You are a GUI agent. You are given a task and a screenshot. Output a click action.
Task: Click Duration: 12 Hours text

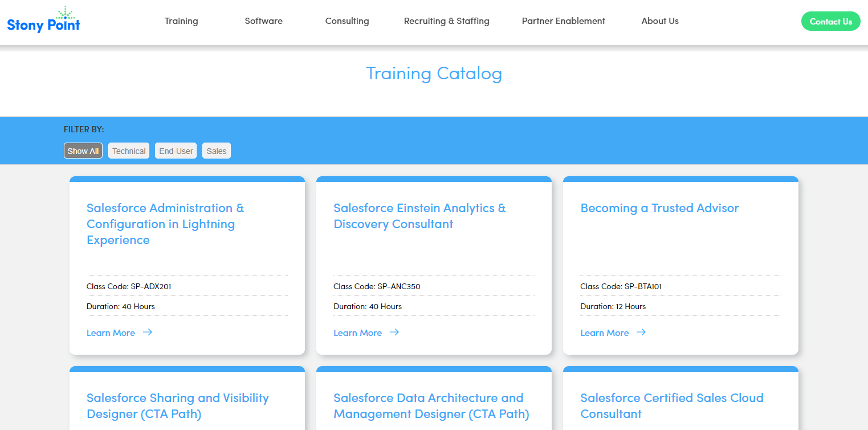(x=613, y=306)
